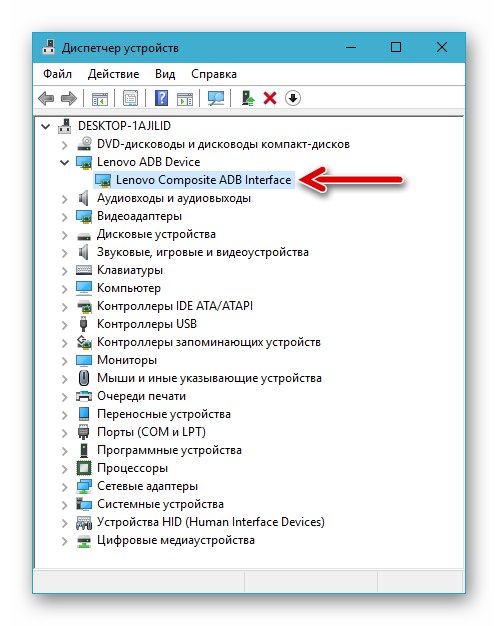Click the Устройства HID category icon

pyautogui.click(x=84, y=523)
